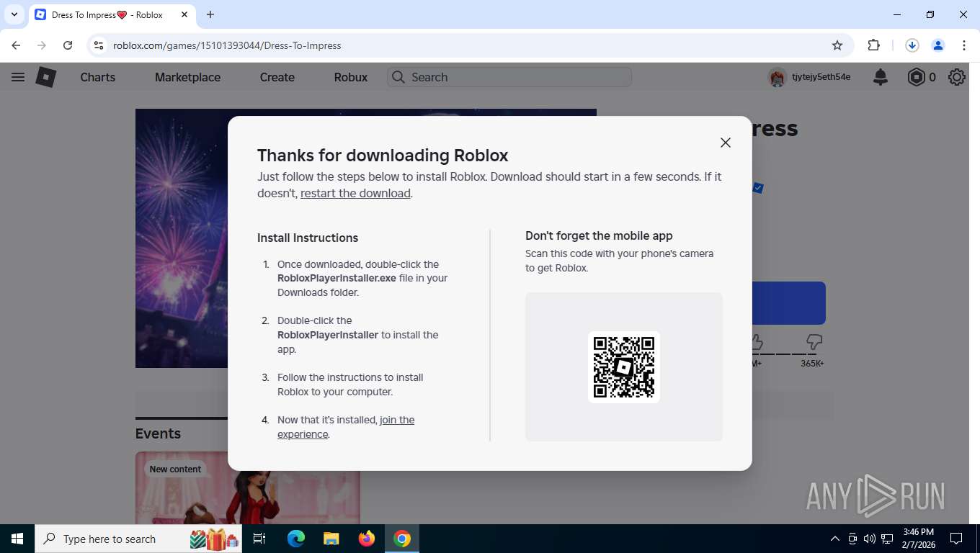This screenshot has width=980, height=553.
Task: Click the blue Play button behind dialog
Action: pos(788,303)
